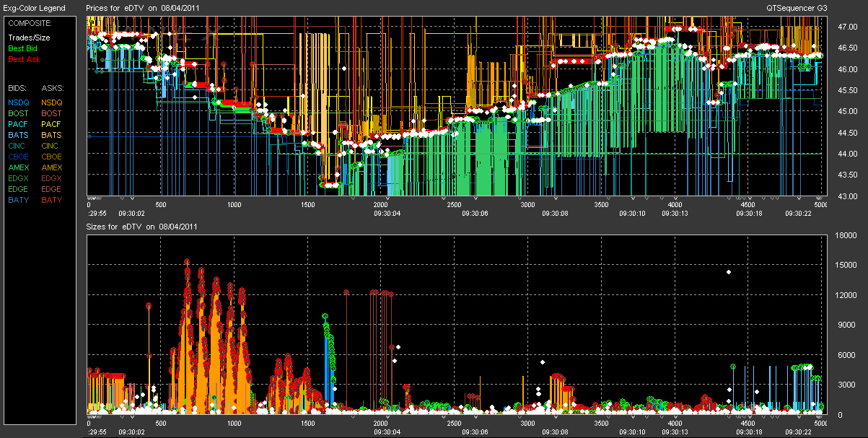This screenshot has width=868, height=438.
Task: Click the 43.50 price axis label
Action: (x=846, y=175)
